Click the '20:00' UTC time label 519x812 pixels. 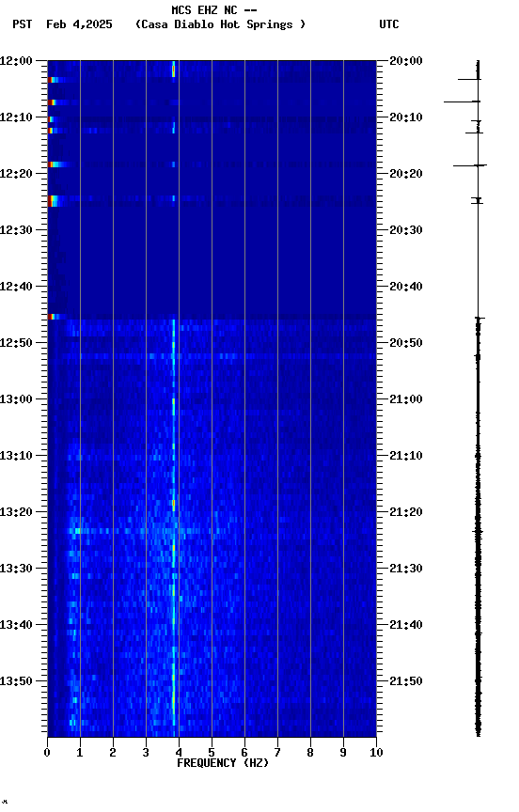(406, 61)
